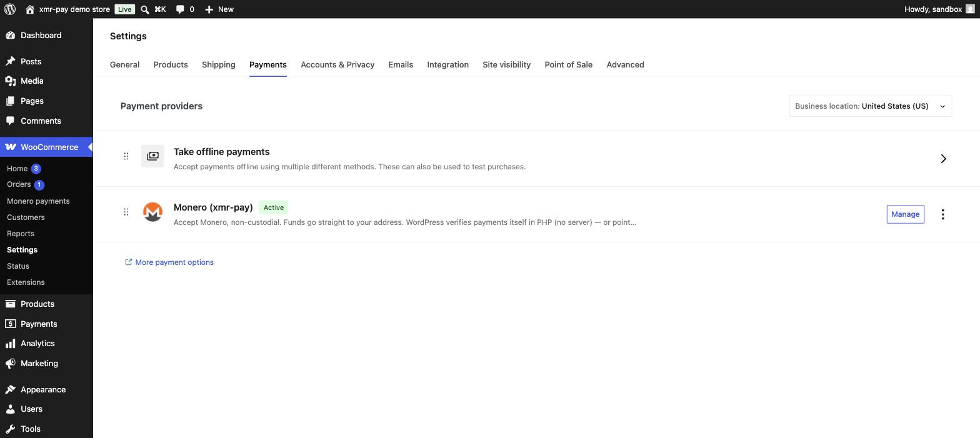The height and width of the screenshot is (438, 980).
Task: Click the Marketing megaphone icon
Action: click(x=11, y=364)
